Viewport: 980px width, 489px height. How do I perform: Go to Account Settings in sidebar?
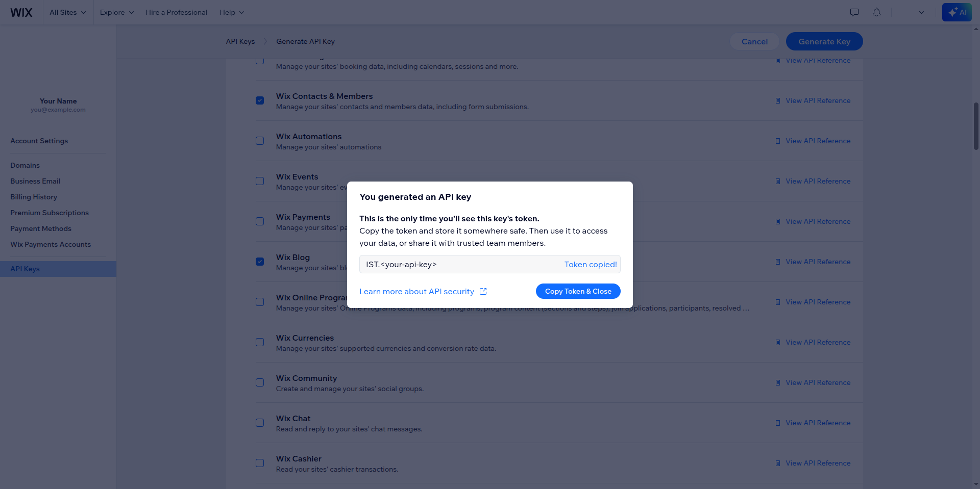click(x=39, y=141)
